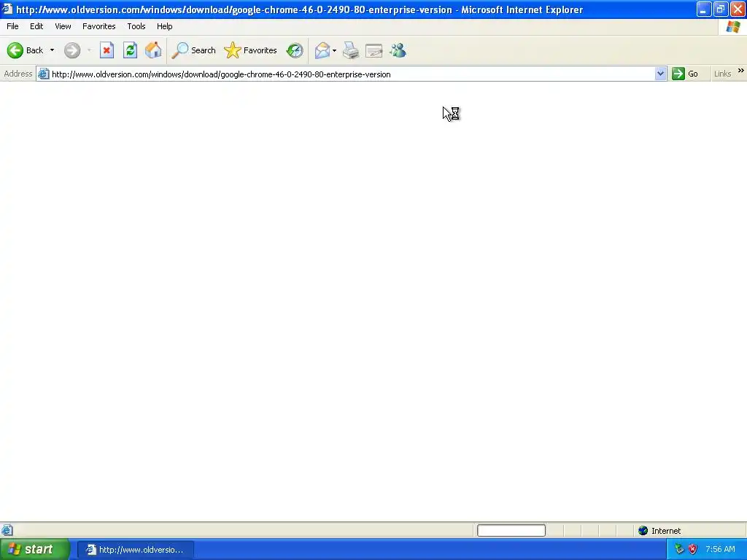Click the Edit page toolbar icon

[x=374, y=50]
